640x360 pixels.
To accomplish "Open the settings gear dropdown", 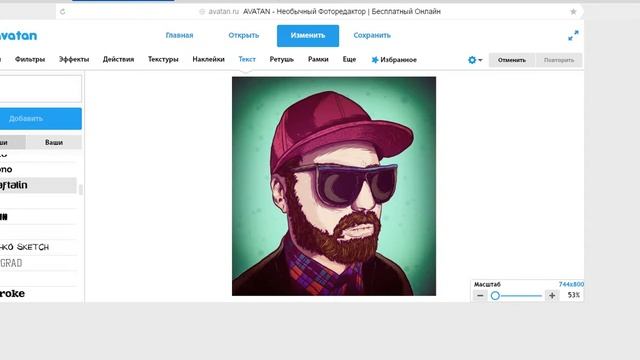I will pos(475,60).
